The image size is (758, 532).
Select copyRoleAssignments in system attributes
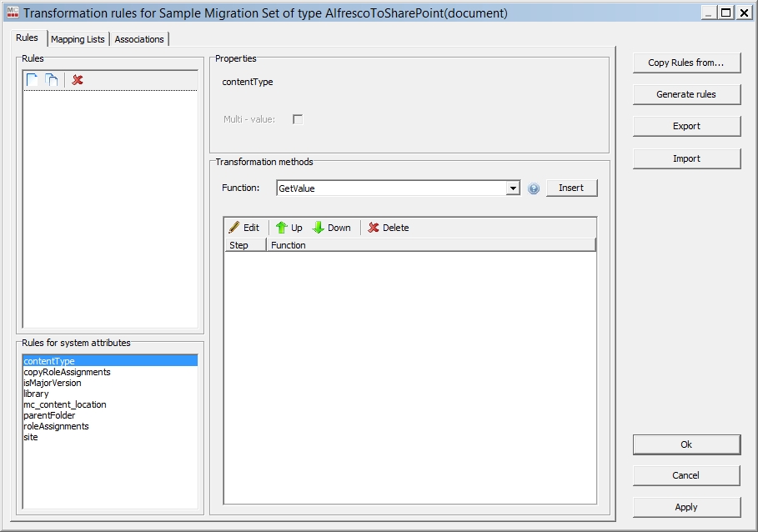click(110, 372)
